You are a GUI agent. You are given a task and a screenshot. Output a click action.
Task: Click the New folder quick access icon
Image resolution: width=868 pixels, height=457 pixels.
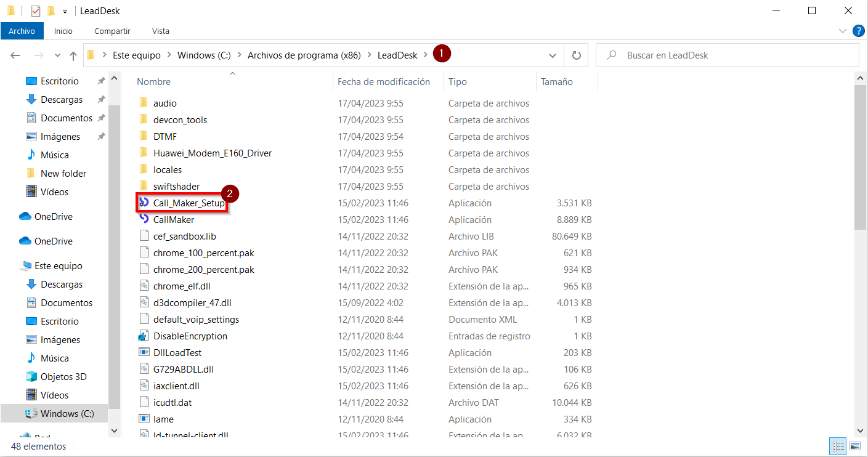click(51, 11)
